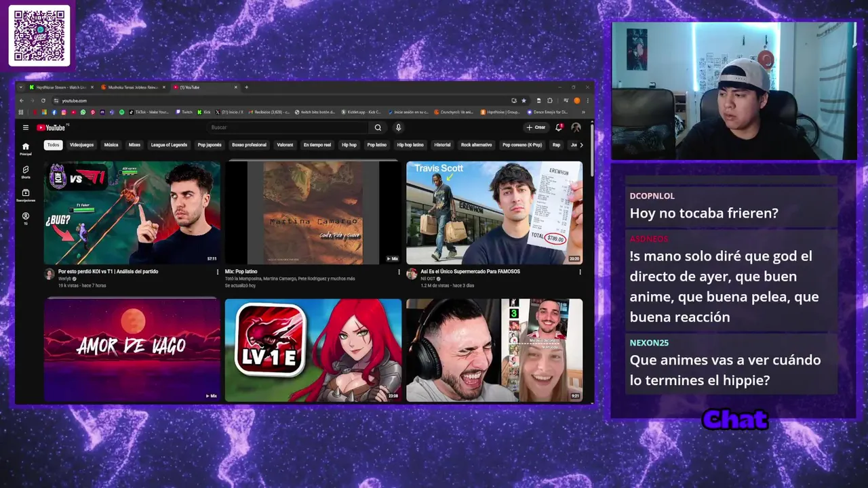Open options for Mix: Pop latino
The image size is (868, 488).
(399, 272)
